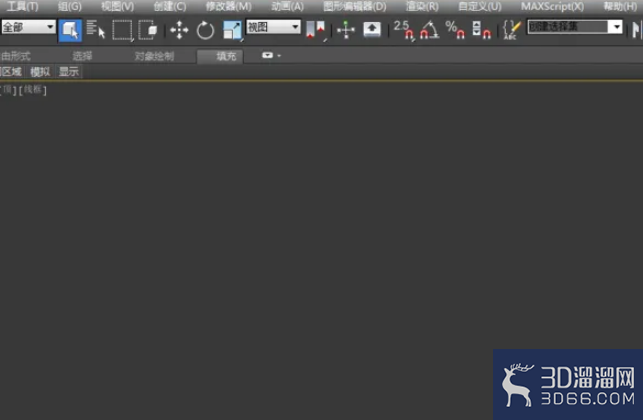This screenshot has width=643, height=420.
Task: Click the Mirror tool icon
Action: (636, 30)
